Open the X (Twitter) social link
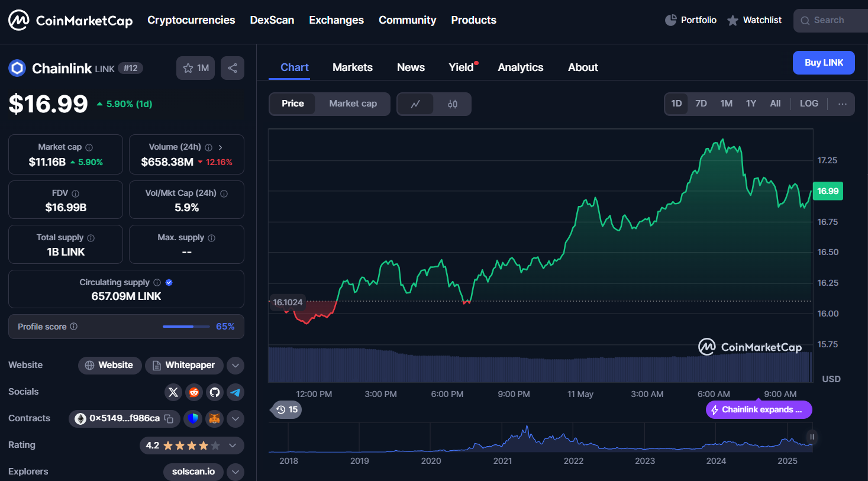This screenshot has height=481, width=868. 173,392
